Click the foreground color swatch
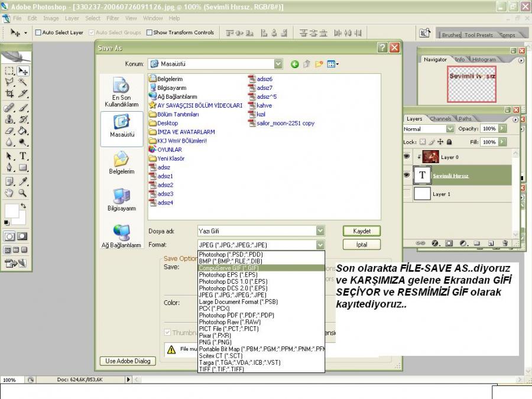 (x=12, y=210)
